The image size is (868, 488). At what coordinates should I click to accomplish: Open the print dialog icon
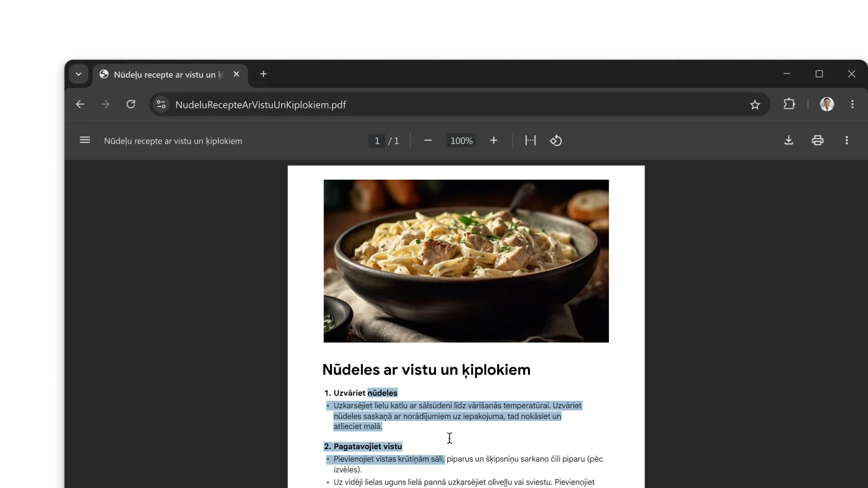818,140
